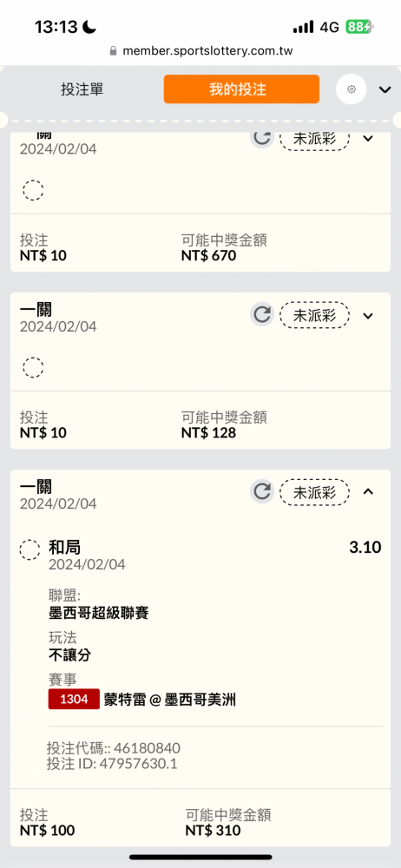The width and height of the screenshot is (401, 868).
Task: Tap 未派彩 status on NT$ 310 card
Action: pos(314,492)
